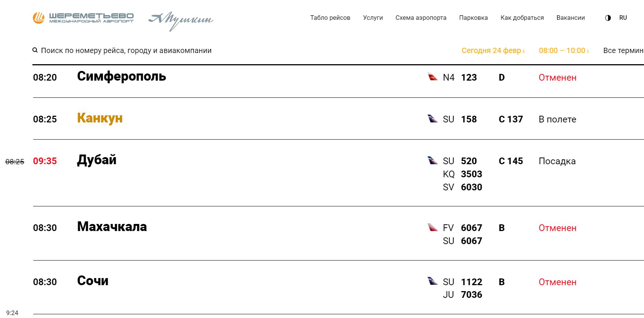
Task: Open the date dropdown Сегодня 24 февр
Action: coord(493,50)
